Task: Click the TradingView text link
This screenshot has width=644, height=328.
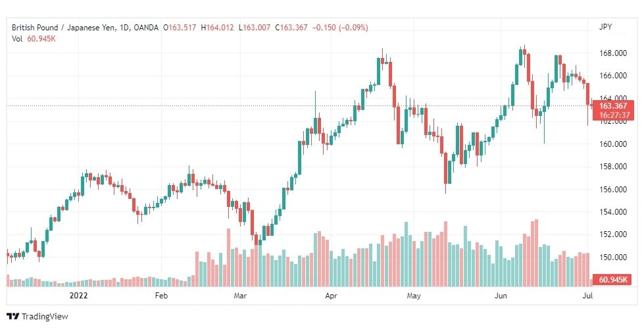Action: pyautogui.click(x=44, y=316)
